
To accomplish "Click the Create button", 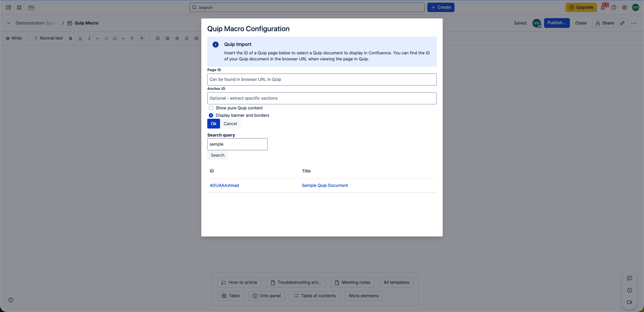I will pyautogui.click(x=441, y=7).
